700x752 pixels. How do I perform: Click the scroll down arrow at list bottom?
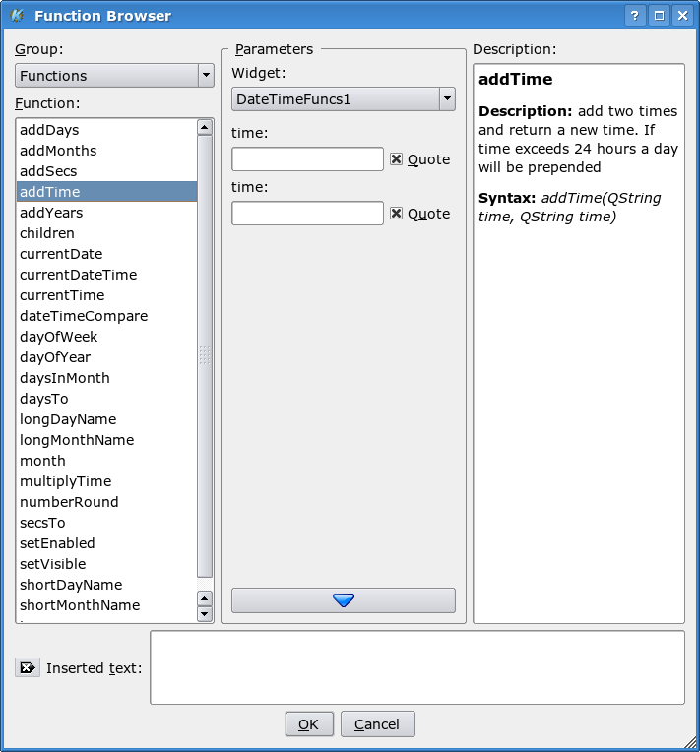coord(205,614)
